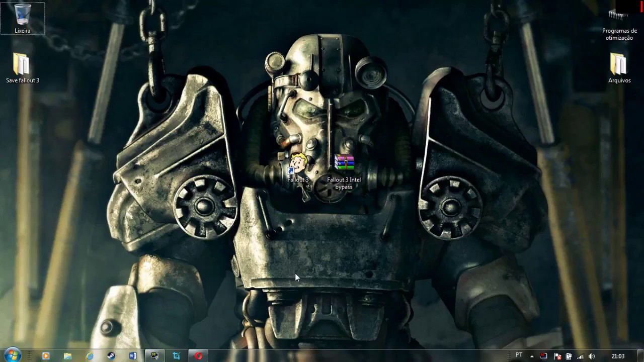
Task: Click the power plug battery tray icon
Action: pyautogui.click(x=569, y=356)
